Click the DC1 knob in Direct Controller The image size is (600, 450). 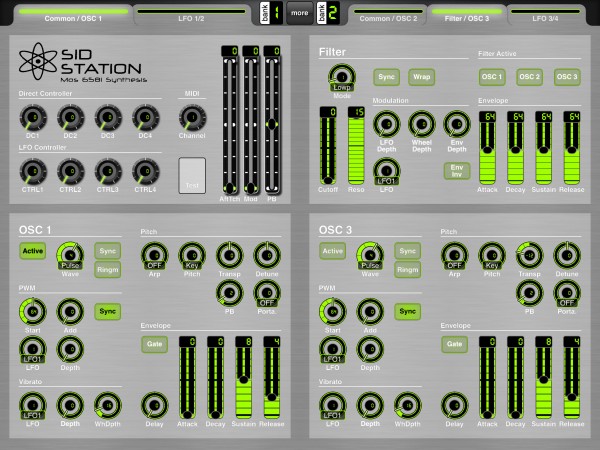(x=33, y=117)
